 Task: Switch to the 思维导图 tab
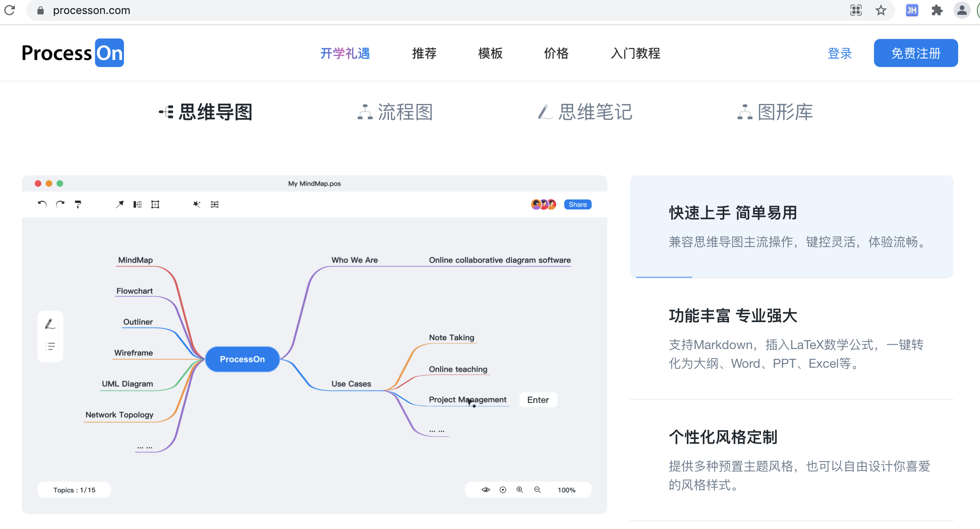click(205, 112)
